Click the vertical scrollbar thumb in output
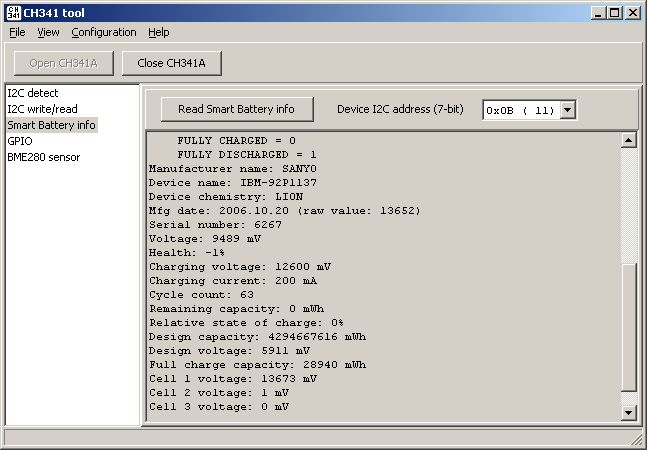 coord(628,327)
